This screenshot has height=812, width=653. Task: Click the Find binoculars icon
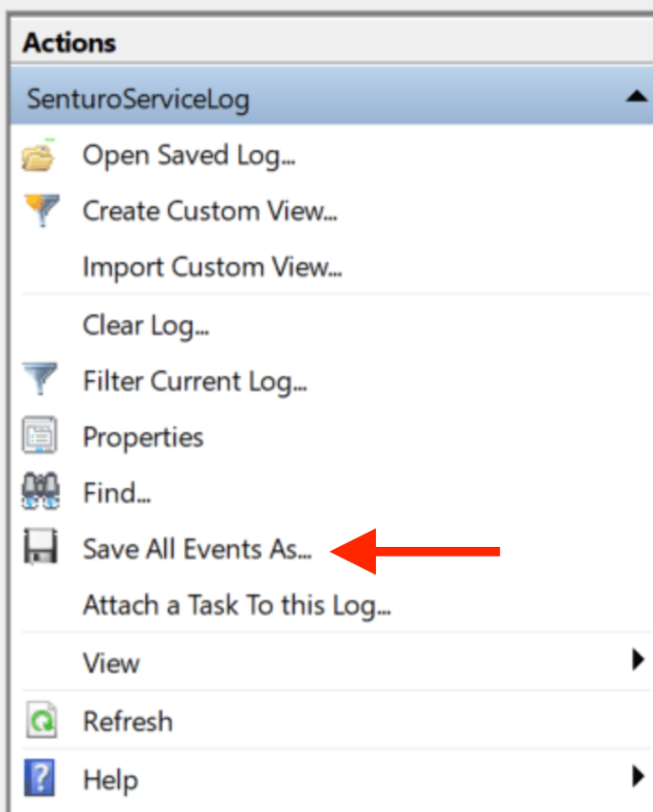tap(41, 491)
